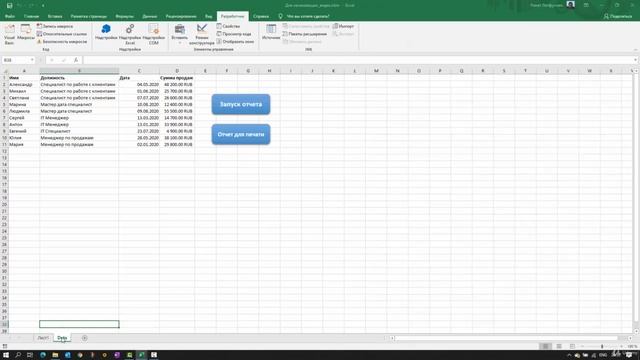Image resolution: width=640 pixels, height=360 pixels.
Task: Open Безопасность макросов settings
Action: 62,42
